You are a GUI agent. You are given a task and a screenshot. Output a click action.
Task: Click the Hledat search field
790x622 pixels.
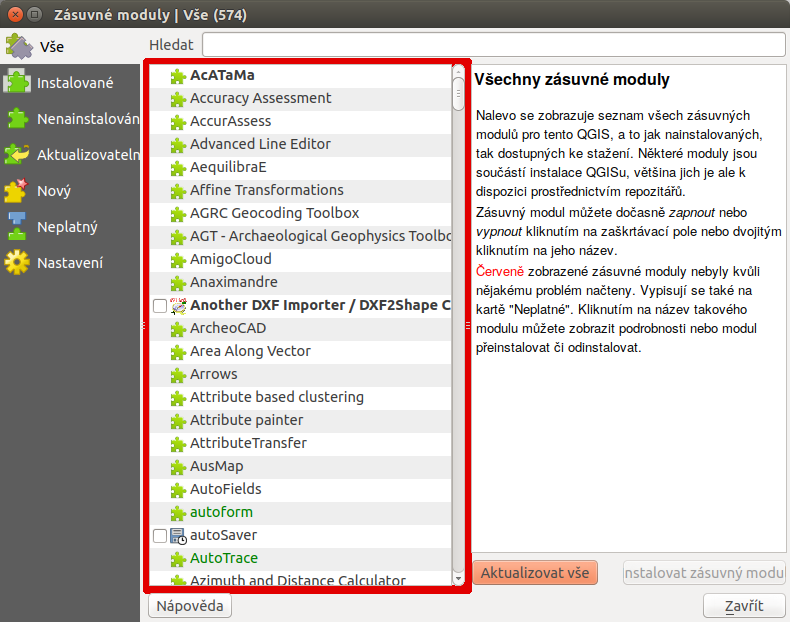(x=494, y=45)
